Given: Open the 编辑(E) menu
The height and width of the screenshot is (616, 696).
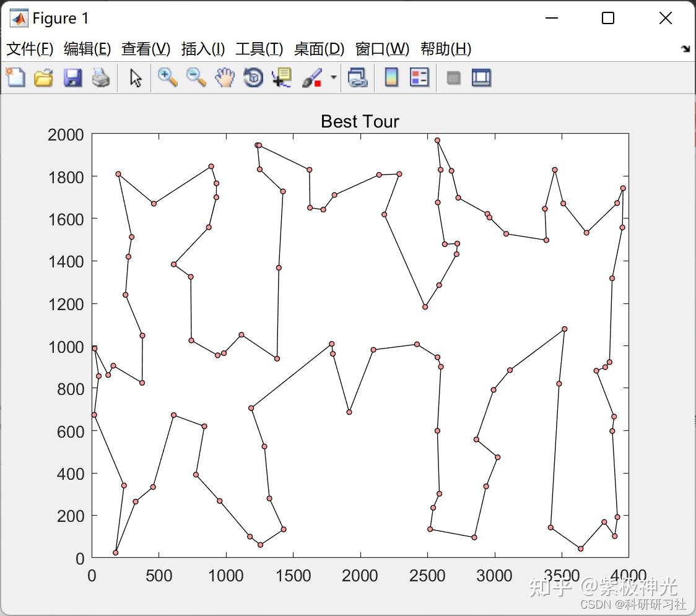Looking at the screenshot, I should 87,48.
